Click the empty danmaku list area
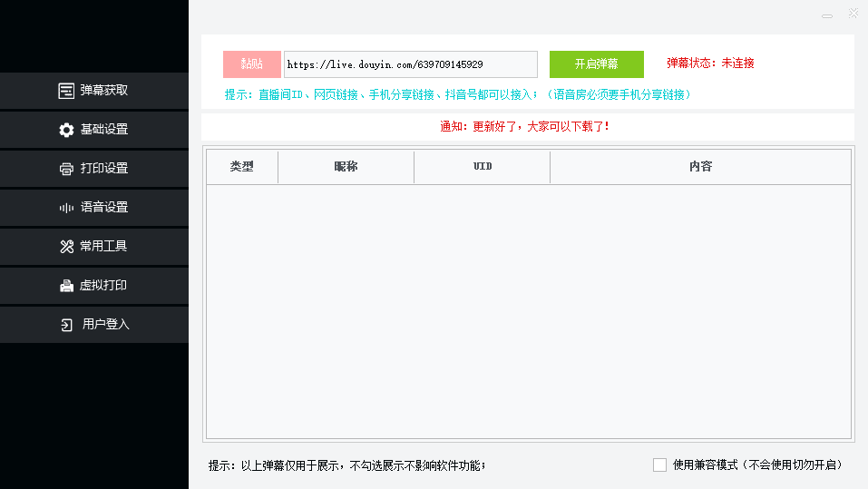868x489 pixels. (528, 308)
